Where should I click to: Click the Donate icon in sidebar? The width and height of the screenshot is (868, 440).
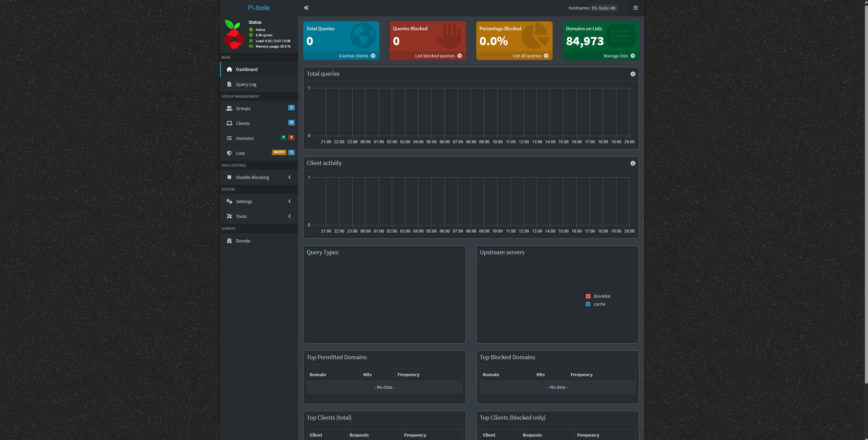[x=229, y=241]
